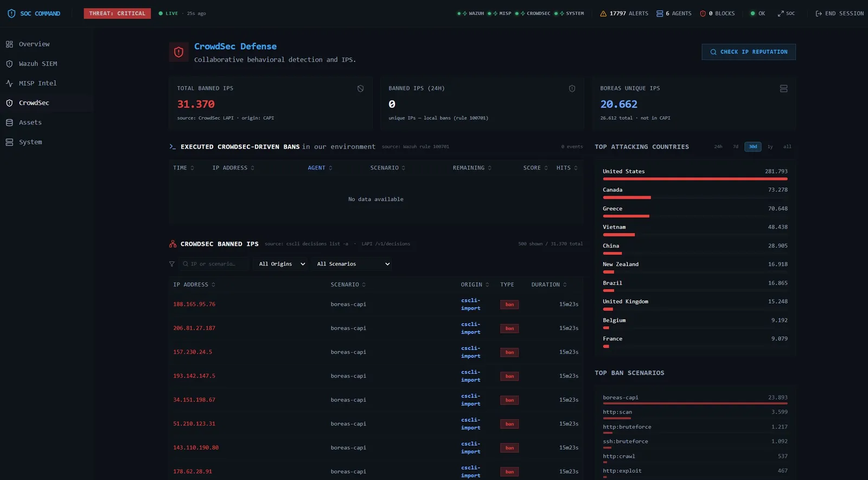Image resolution: width=868 pixels, height=480 pixels.
Task: Click IP address 143.110.190.80
Action: tap(196, 447)
